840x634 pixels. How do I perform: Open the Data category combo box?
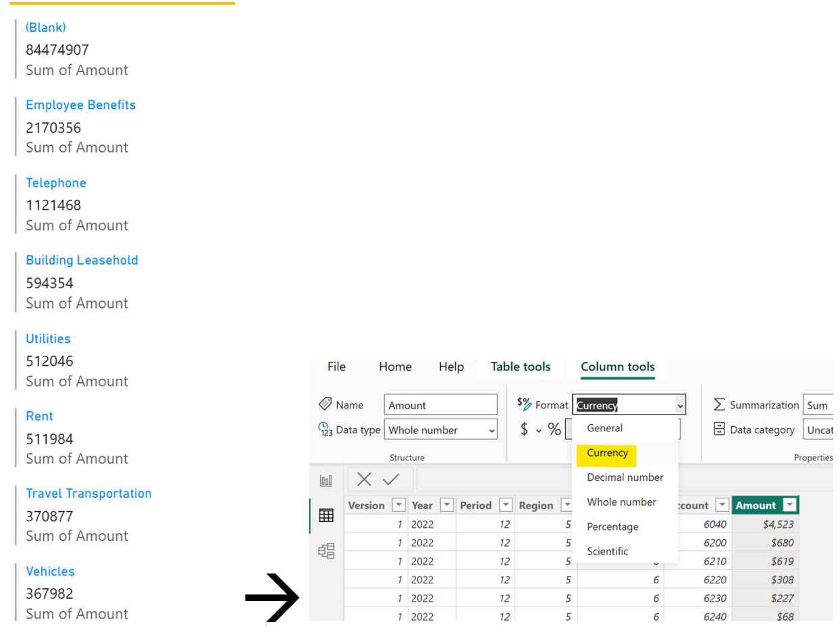tap(818, 429)
